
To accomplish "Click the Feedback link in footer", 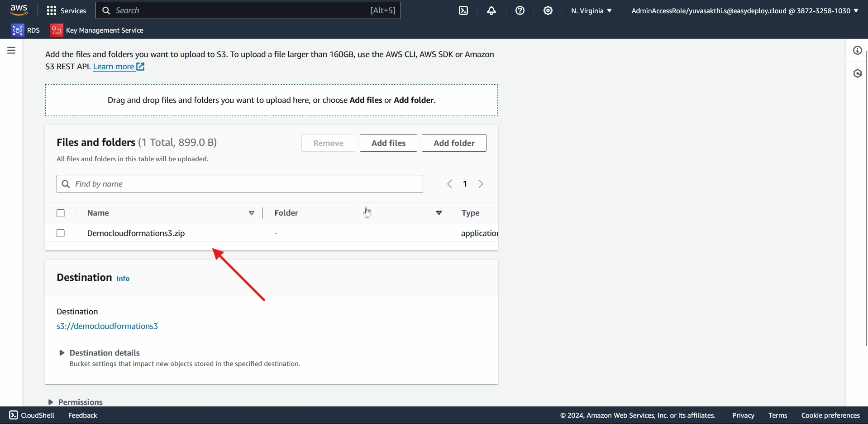I will pyautogui.click(x=83, y=415).
